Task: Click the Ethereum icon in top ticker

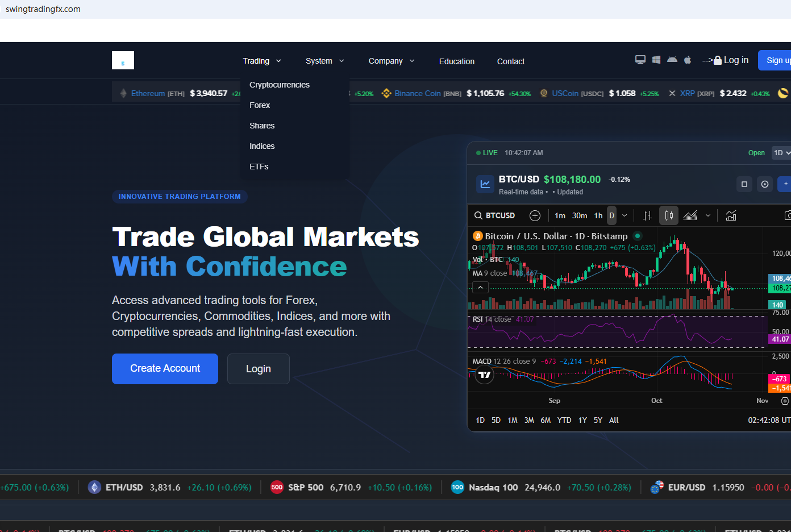Action: click(123, 93)
